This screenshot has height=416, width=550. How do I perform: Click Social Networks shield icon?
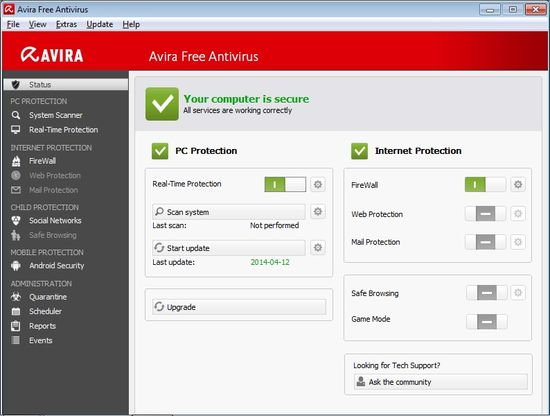coord(16,221)
